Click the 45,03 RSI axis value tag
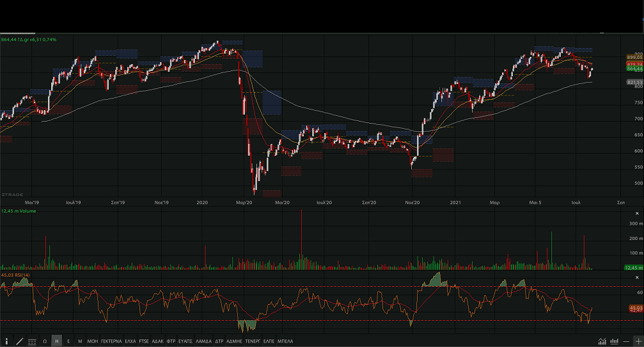The height and width of the screenshot is (347, 644). click(636, 308)
